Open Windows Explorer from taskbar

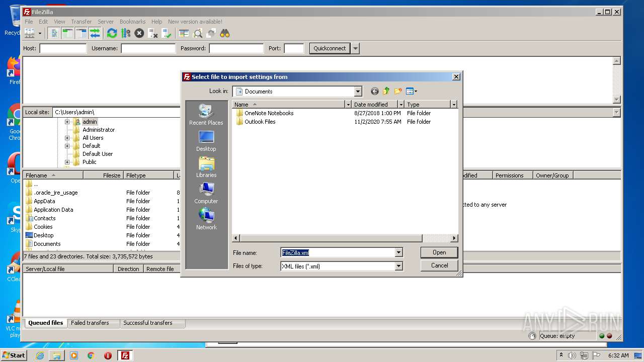(57, 355)
